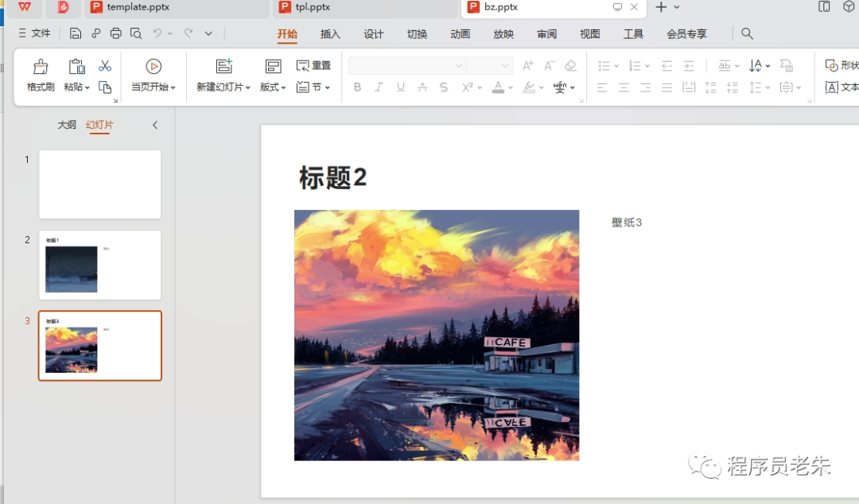Click the Export to PDF link icon
Image resolution: width=859 pixels, height=504 pixels.
click(96, 33)
